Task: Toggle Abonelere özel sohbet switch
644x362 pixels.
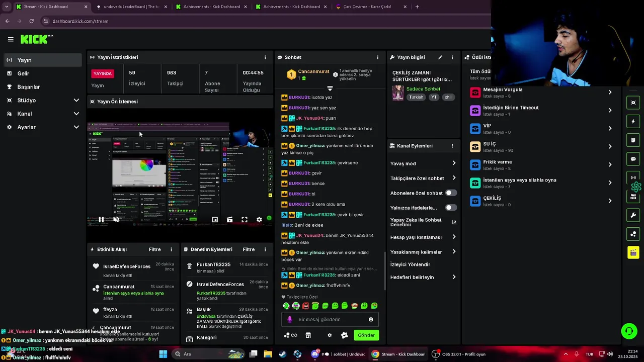Action: (x=451, y=193)
